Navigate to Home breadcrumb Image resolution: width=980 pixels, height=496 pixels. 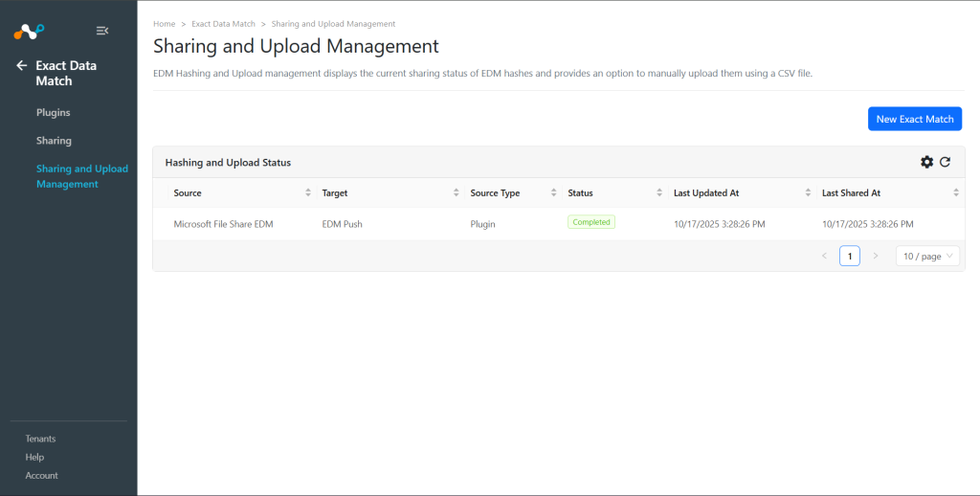pos(165,24)
